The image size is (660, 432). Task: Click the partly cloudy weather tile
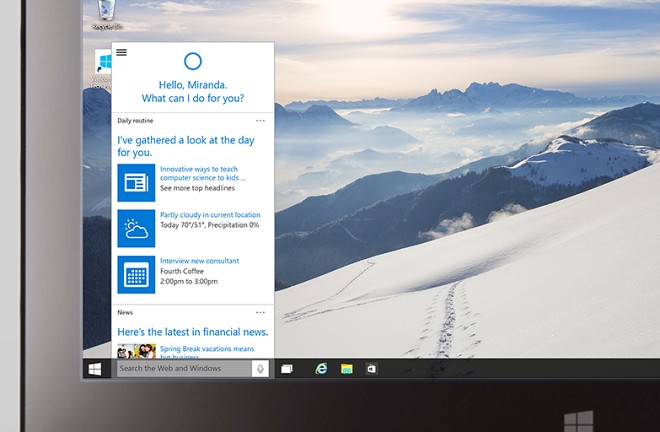click(x=136, y=228)
